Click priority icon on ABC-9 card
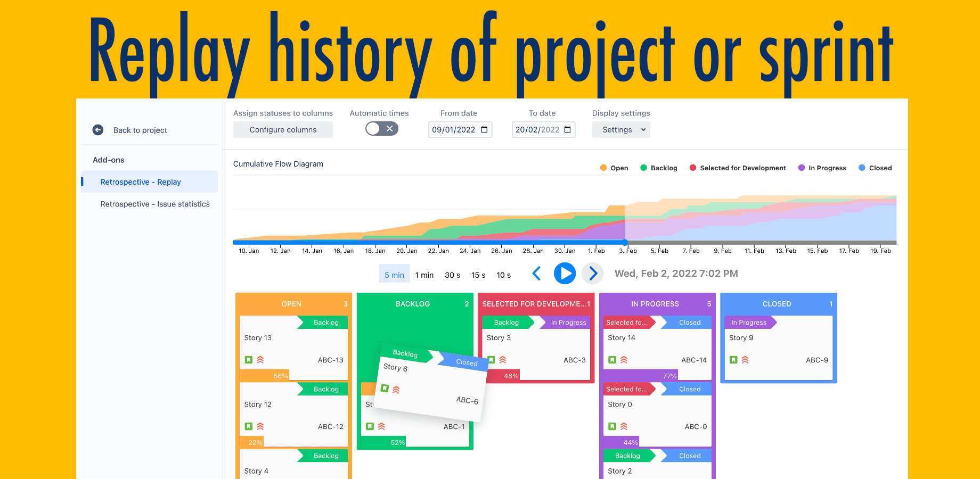The width and height of the screenshot is (980, 479). click(x=746, y=360)
